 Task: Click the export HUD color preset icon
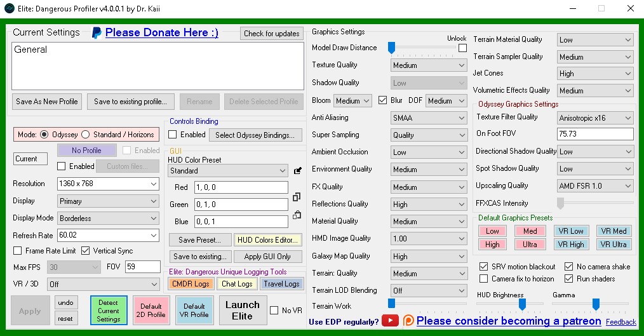pyautogui.click(x=297, y=170)
